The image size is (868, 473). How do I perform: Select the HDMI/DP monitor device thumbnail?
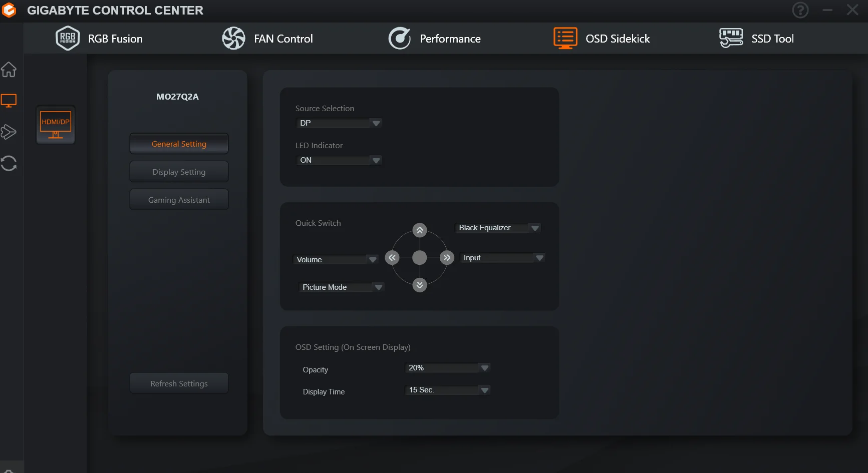[x=56, y=125]
